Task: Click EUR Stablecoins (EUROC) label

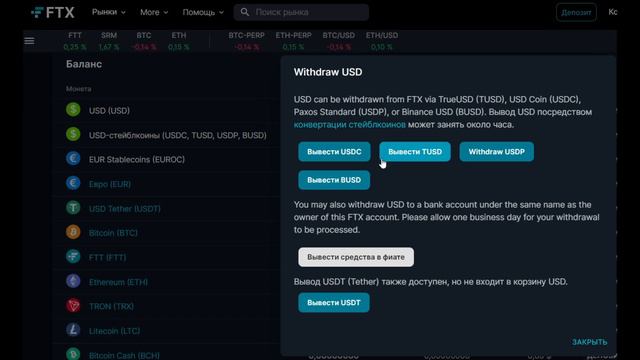Action: point(137,159)
